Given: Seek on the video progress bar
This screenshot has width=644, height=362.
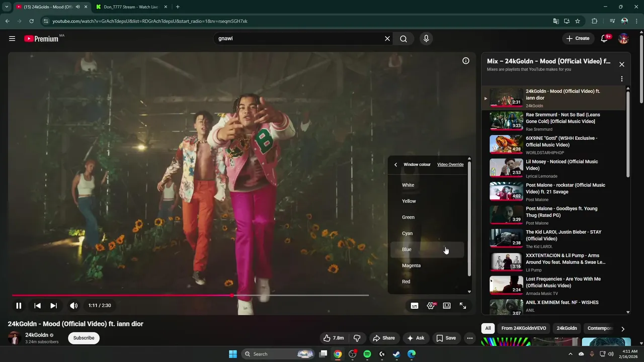Looking at the screenshot, I should click(190, 295).
